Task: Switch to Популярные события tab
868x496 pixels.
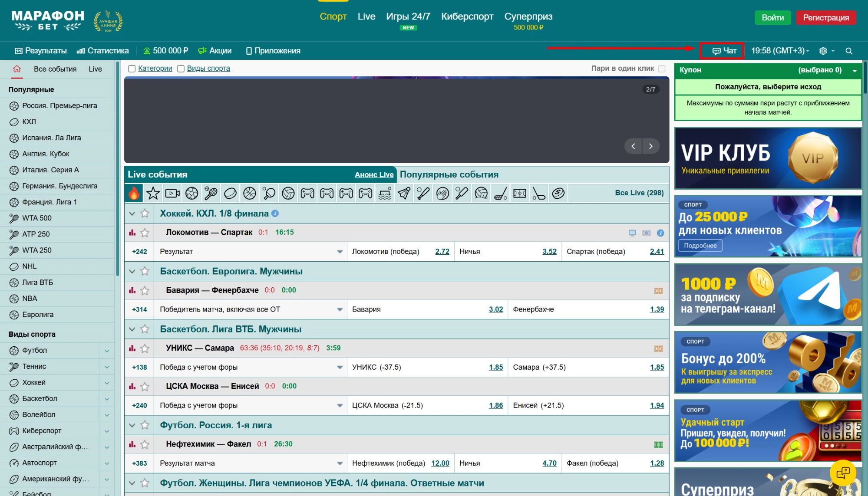Action: coord(449,174)
